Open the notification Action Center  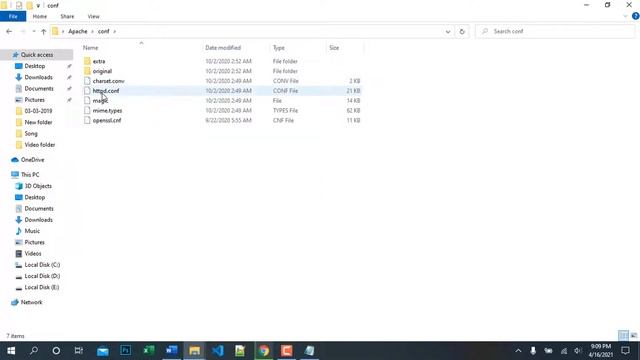(625, 351)
